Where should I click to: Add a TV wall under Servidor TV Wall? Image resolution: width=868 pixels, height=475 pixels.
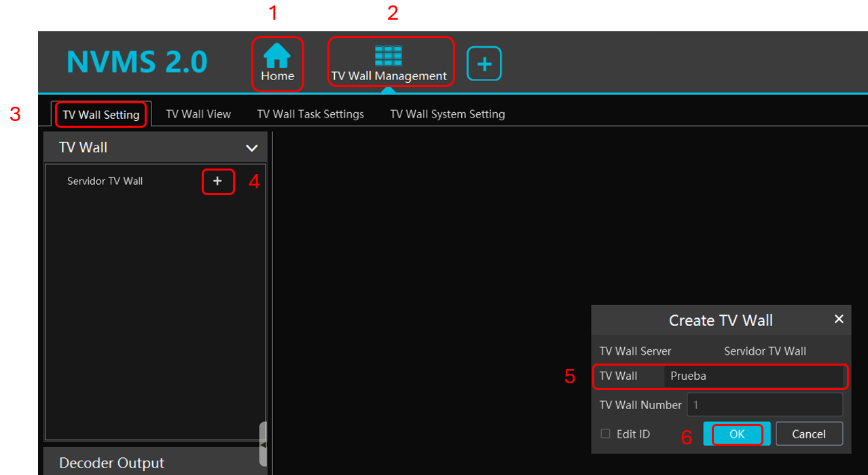tap(217, 181)
